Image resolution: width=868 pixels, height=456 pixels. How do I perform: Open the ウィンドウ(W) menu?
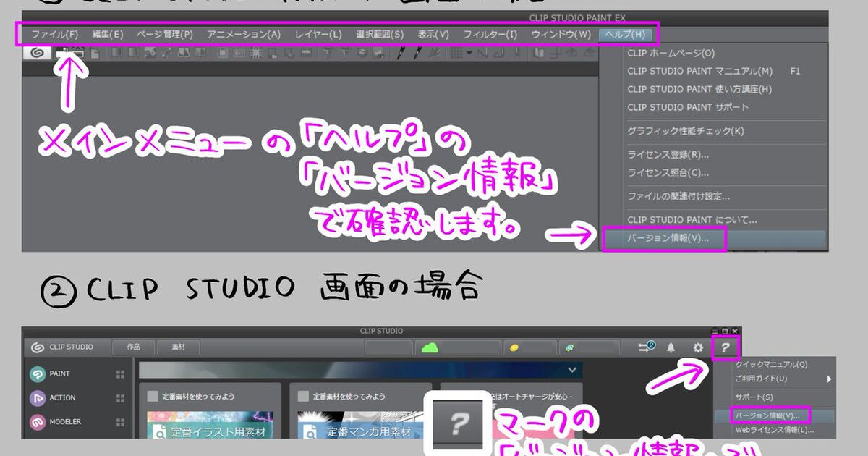point(561,34)
